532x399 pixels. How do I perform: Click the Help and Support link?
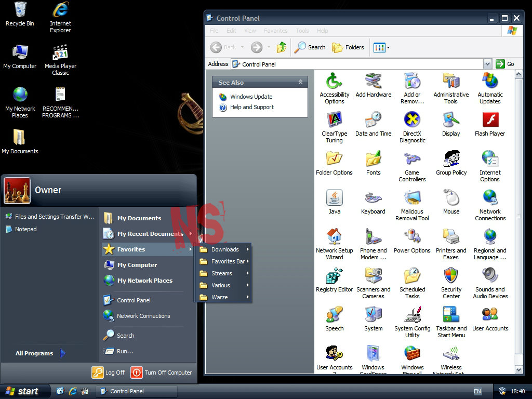pyautogui.click(x=252, y=107)
